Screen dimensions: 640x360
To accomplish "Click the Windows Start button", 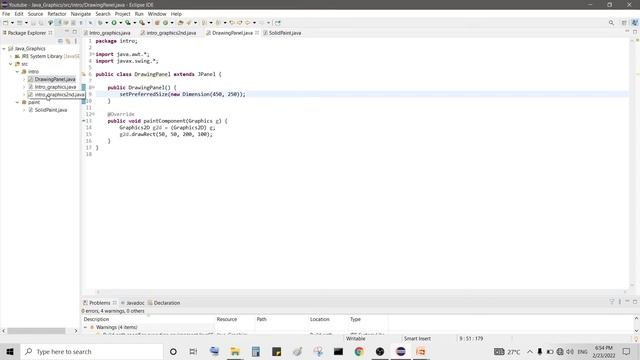I will pos(10,351).
